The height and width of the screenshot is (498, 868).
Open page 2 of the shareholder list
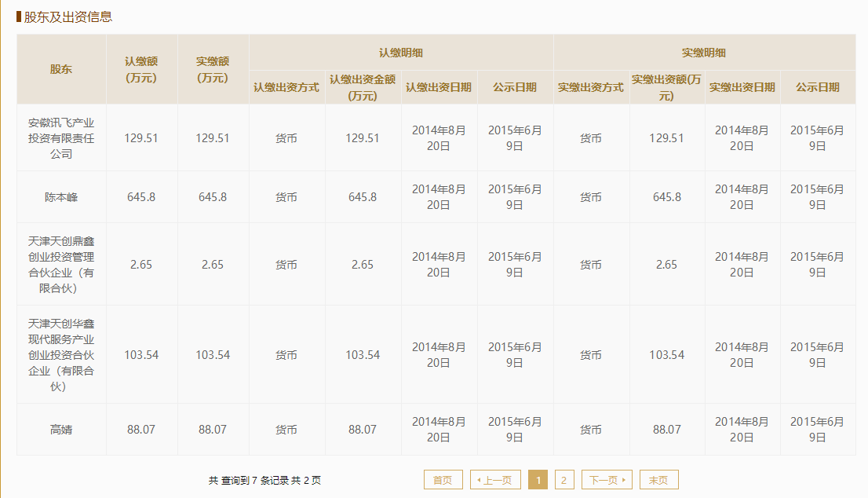pyautogui.click(x=563, y=480)
